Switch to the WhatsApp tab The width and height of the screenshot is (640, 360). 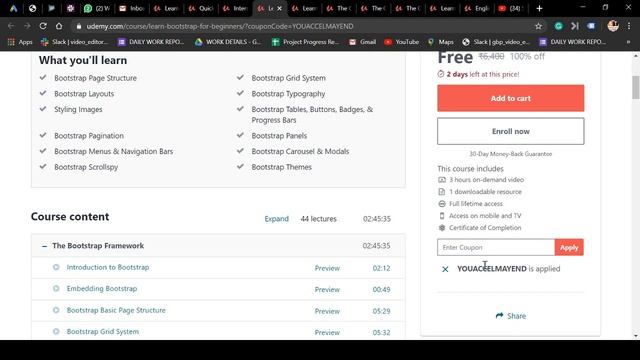coord(97,8)
